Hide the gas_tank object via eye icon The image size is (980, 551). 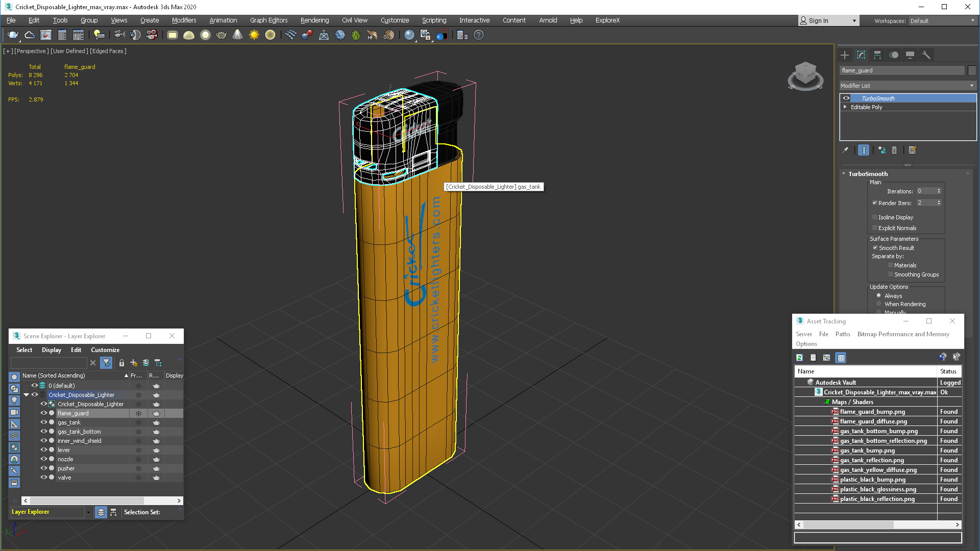coord(44,422)
